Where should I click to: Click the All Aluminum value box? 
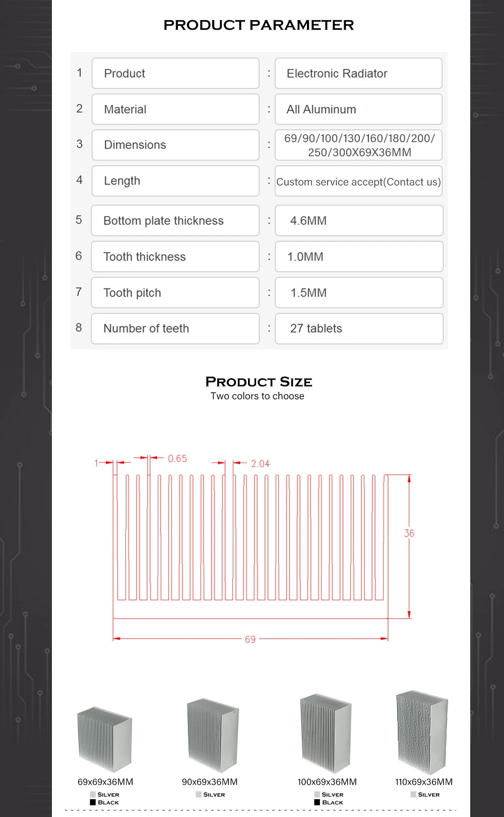(358, 109)
